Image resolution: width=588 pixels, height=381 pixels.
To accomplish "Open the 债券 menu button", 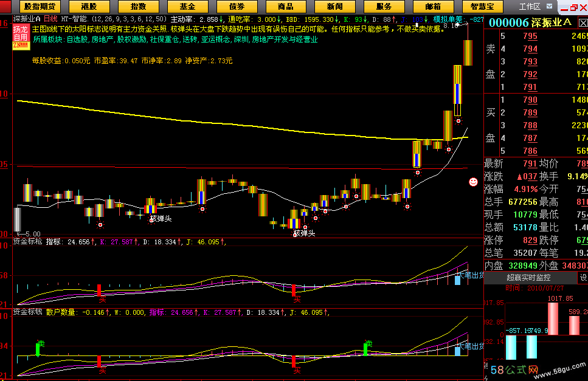I will (237, 6).
